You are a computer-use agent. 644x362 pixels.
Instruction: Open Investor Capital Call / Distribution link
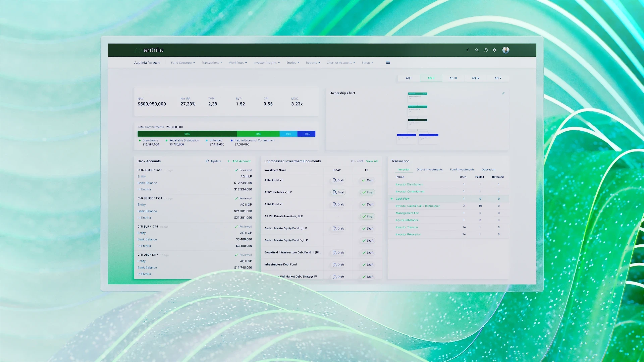point(418,206)
